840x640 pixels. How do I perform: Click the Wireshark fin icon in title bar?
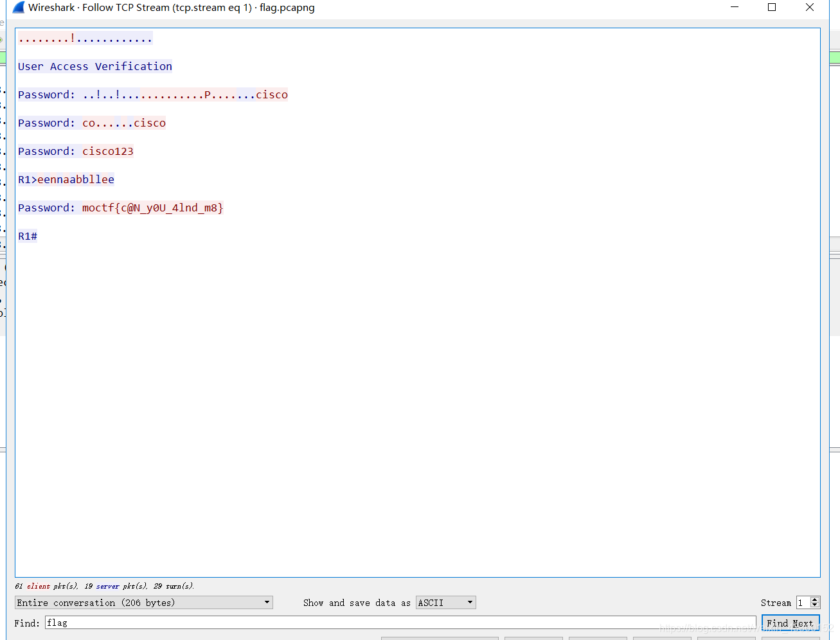tap(19, 8)
